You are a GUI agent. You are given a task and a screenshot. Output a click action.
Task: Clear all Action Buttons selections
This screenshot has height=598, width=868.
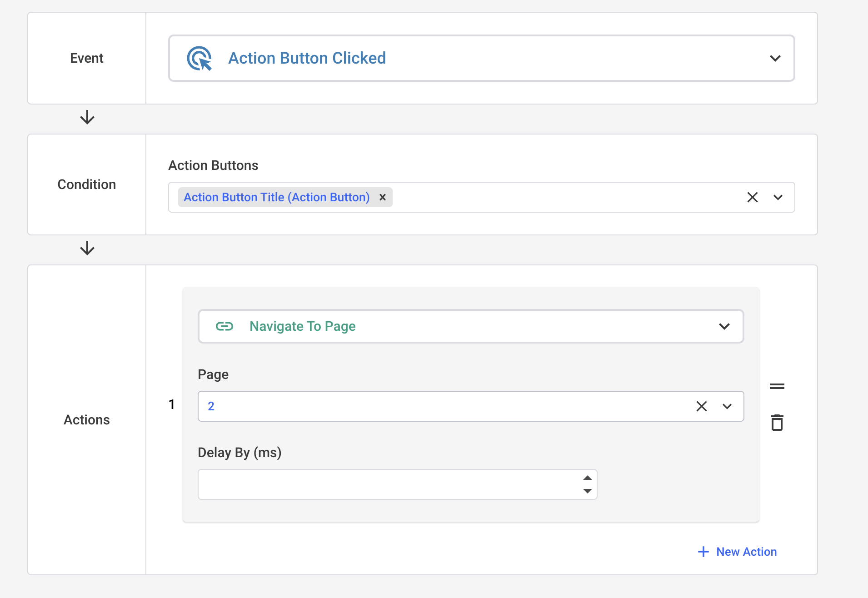[x=753, y=197]
